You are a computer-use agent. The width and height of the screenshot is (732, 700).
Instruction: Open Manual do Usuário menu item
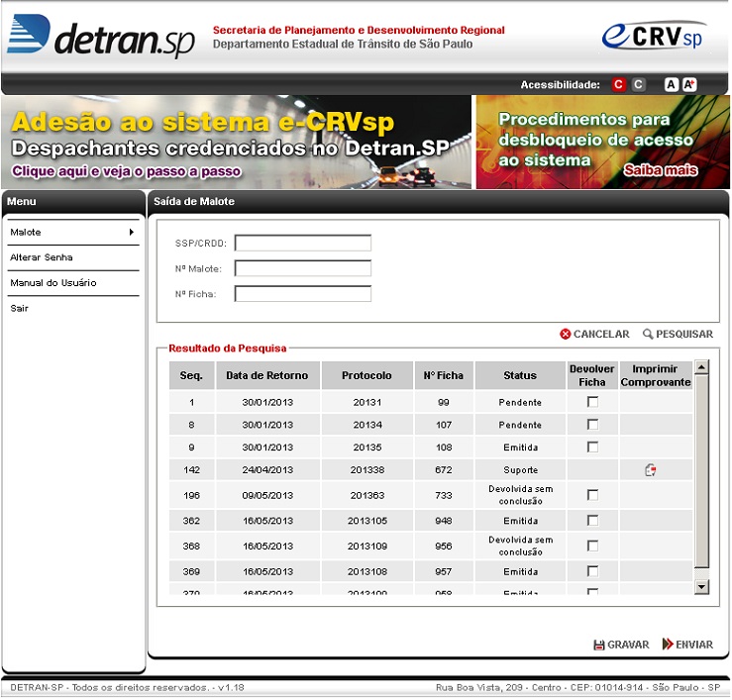point(73,283)
